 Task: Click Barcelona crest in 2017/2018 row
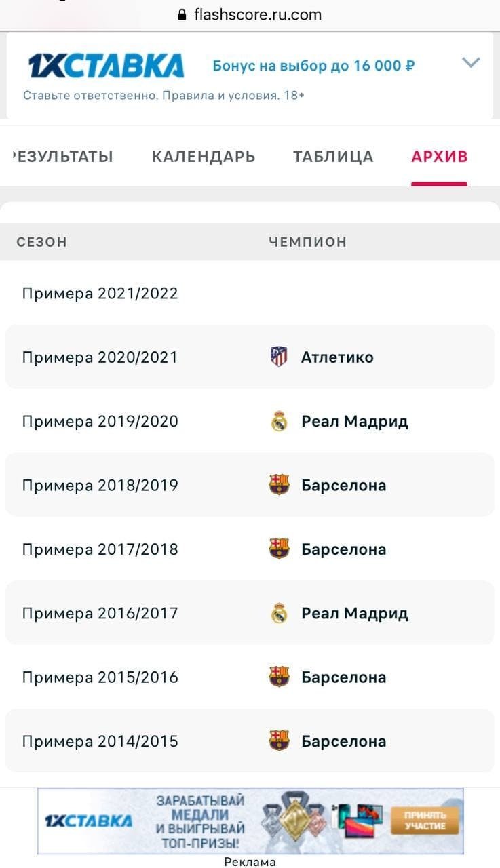tap(279, 549)
